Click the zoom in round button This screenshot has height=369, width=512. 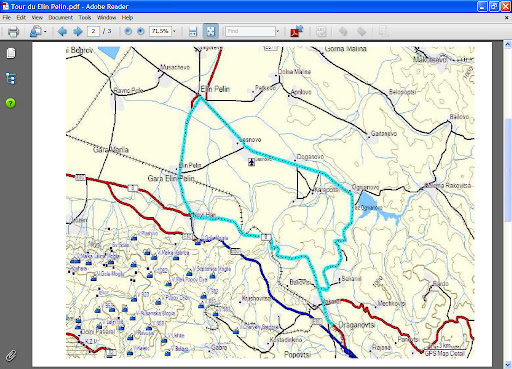[141, 31]
